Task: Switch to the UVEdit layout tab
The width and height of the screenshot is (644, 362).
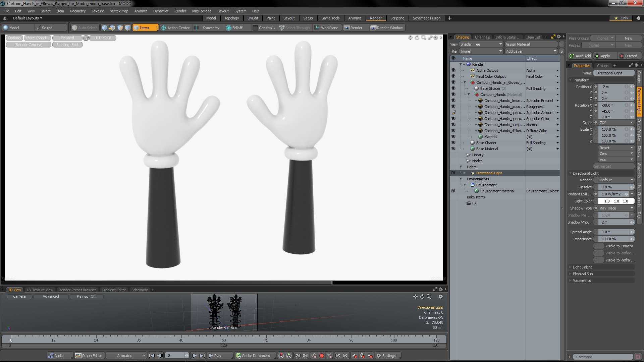Action: (x=253, y=18)
